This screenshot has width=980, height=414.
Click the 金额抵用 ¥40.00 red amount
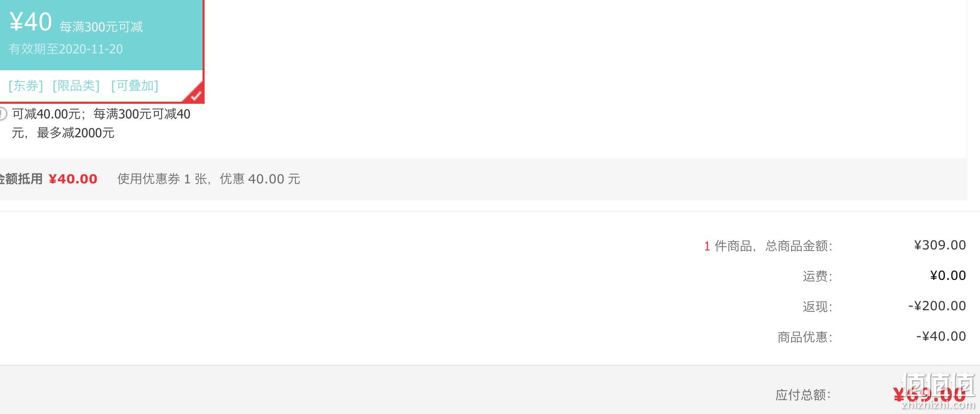[73, 179]
